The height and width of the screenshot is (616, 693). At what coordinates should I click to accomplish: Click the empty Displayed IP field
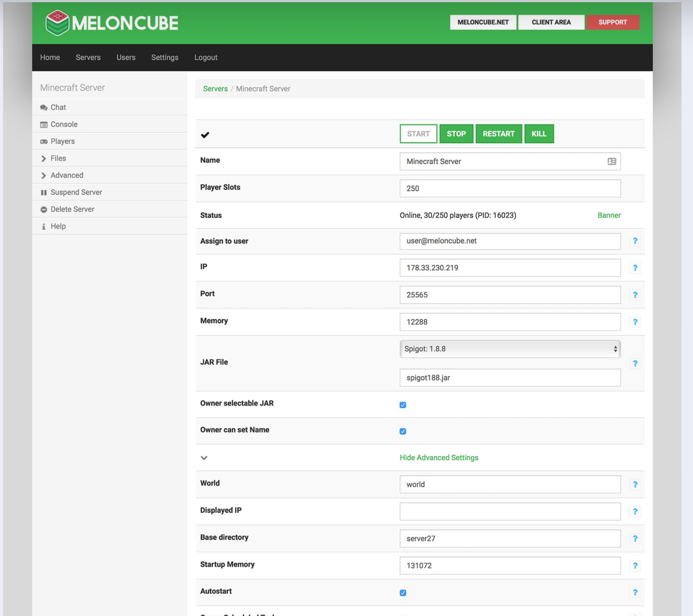(510, 512)
